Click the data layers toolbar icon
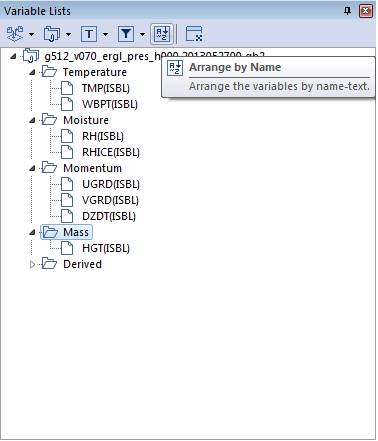This screenshot has height=441, width=378. [15, 34]
